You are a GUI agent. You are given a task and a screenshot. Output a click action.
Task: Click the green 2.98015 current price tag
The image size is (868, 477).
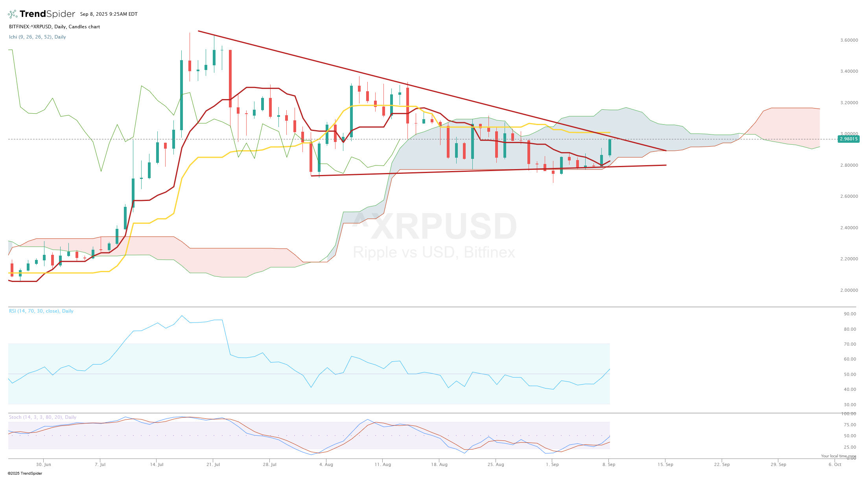pyautogui.click(x=848, y=139)
